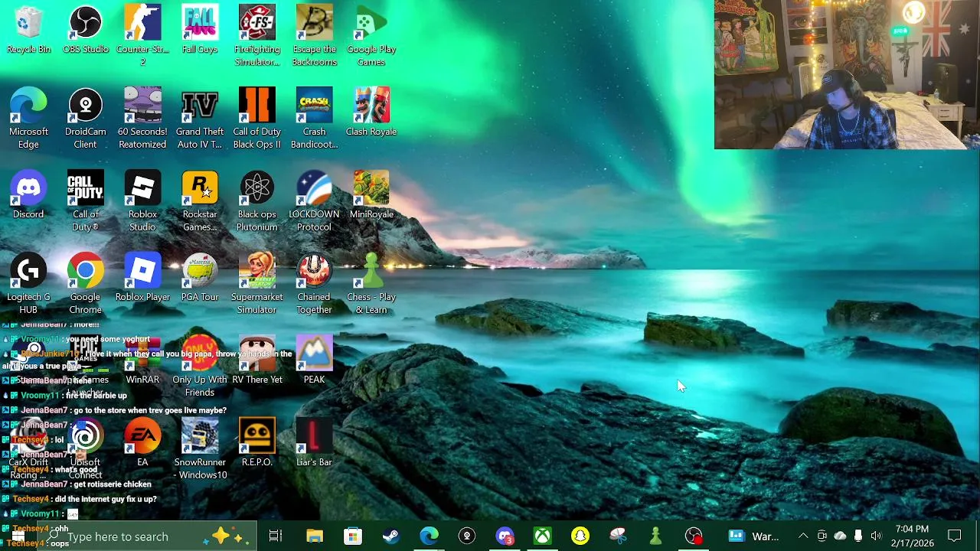
Task: Open the Supermarket Simulator shortcut
Action: point(256,284)
